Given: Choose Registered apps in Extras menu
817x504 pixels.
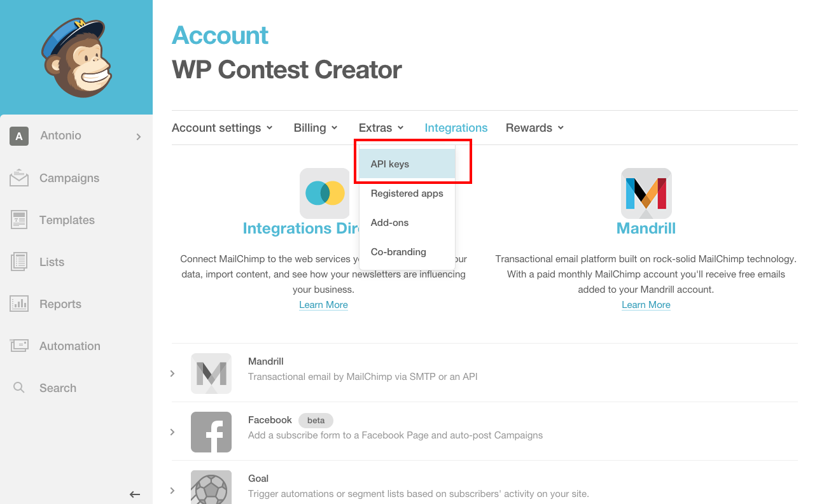Looking at the screenshot, I should tap(407, 193).
